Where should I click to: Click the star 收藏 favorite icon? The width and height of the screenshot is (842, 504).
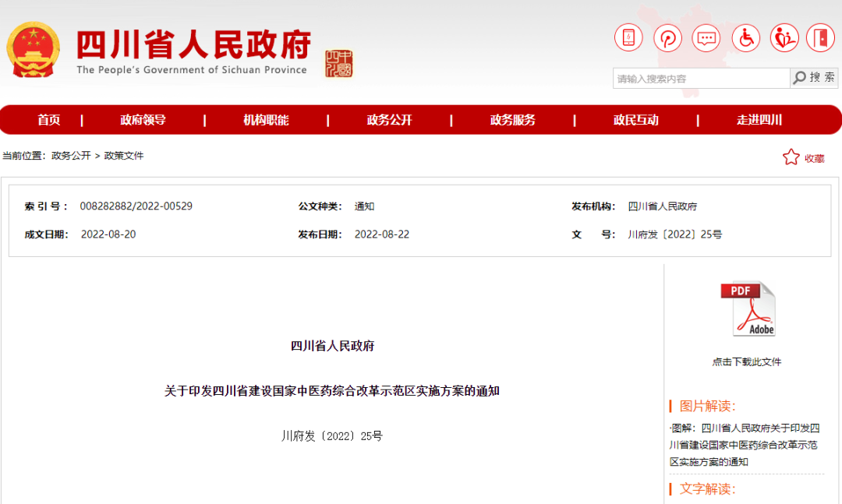791,157
